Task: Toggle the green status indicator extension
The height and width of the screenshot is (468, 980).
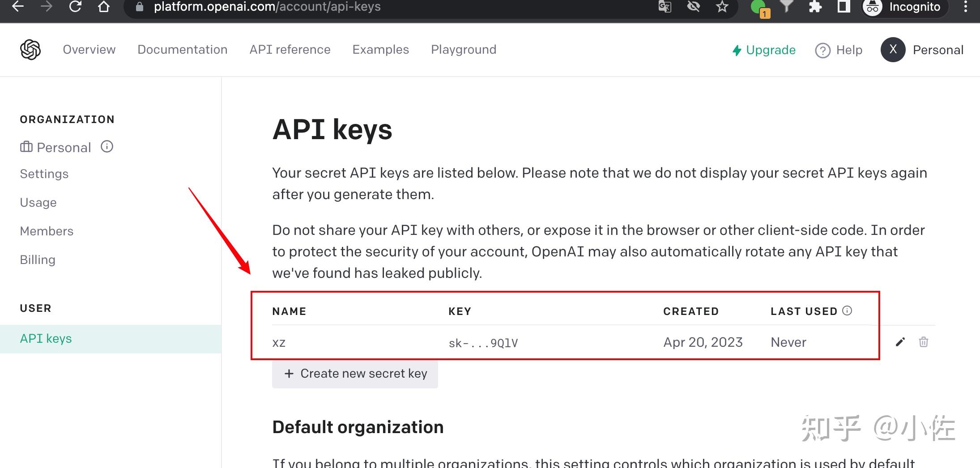Action: pos(757,7)
